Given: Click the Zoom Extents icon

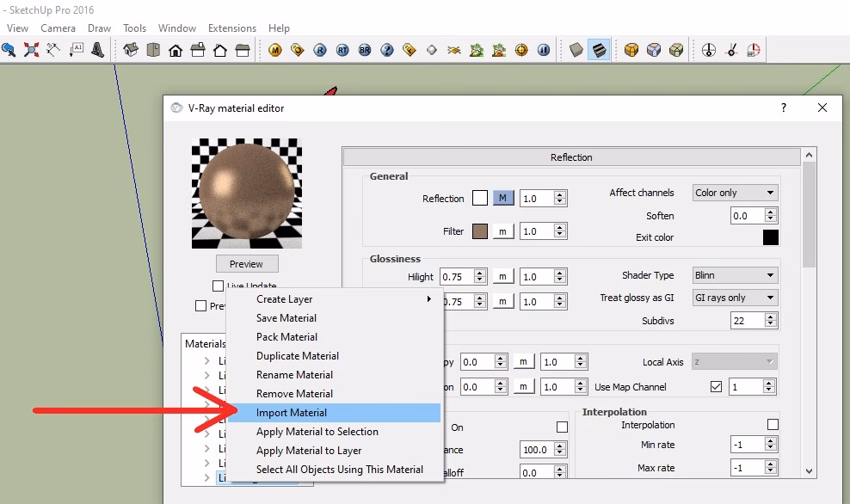Looking at the screenshot, I should click(x=32, y=51).
